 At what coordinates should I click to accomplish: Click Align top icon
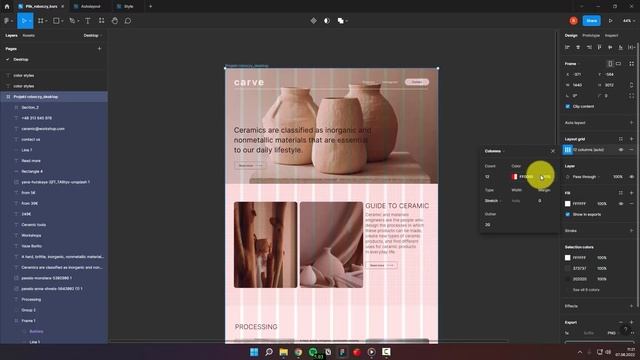click(599, 47)
